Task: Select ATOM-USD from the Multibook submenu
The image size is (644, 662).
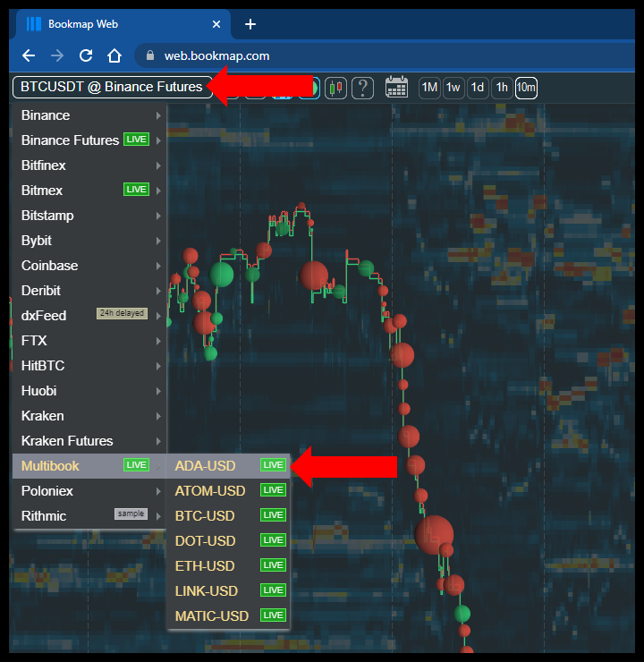Action: coord(228,491)
